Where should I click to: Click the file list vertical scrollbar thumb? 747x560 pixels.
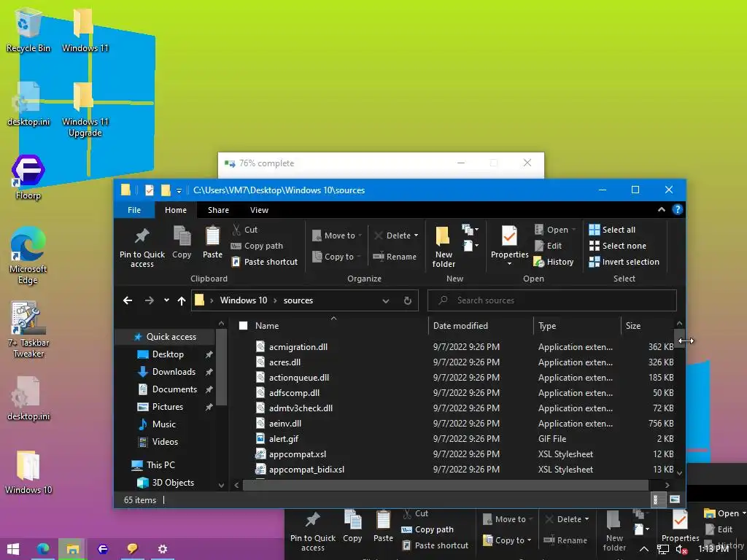pyautogui.click(x=679, y=338)
